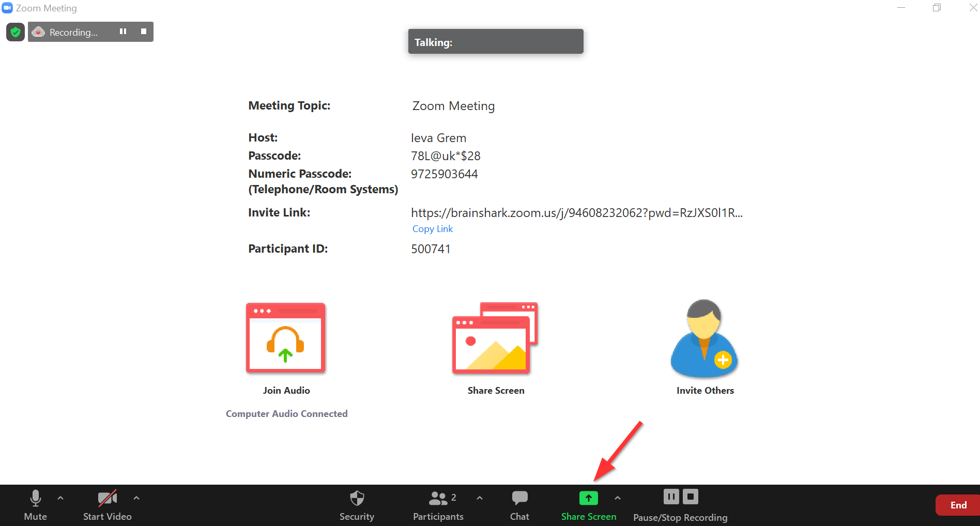
Task: Stop recording in the top recording indicator
Action: [x=144, y=32]
